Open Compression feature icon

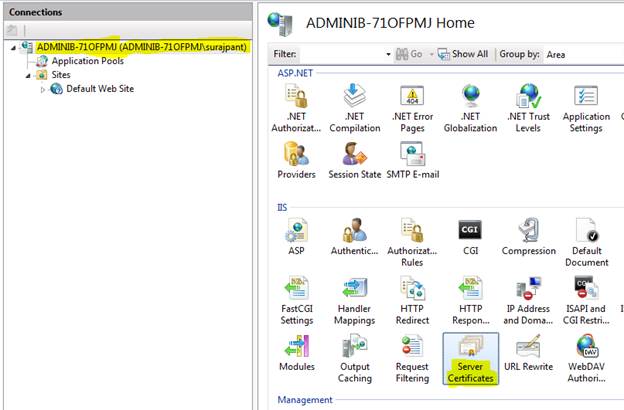click(x=528, y=236)
